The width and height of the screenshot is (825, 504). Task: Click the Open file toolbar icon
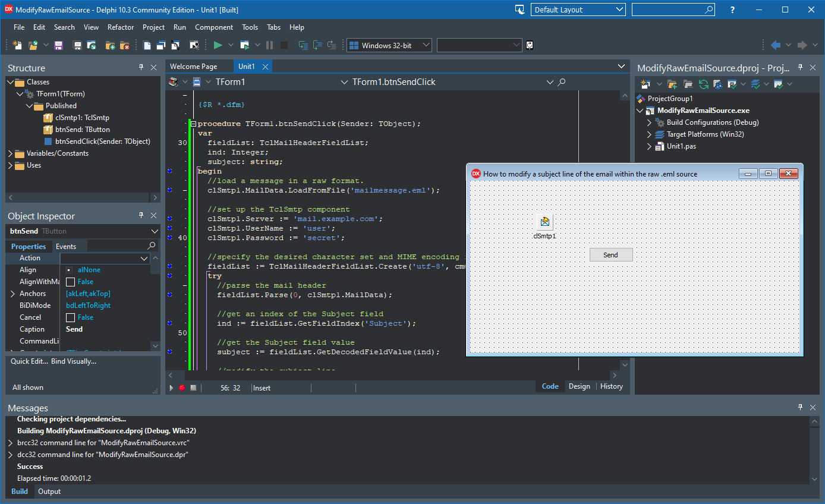tap(33, 45)
